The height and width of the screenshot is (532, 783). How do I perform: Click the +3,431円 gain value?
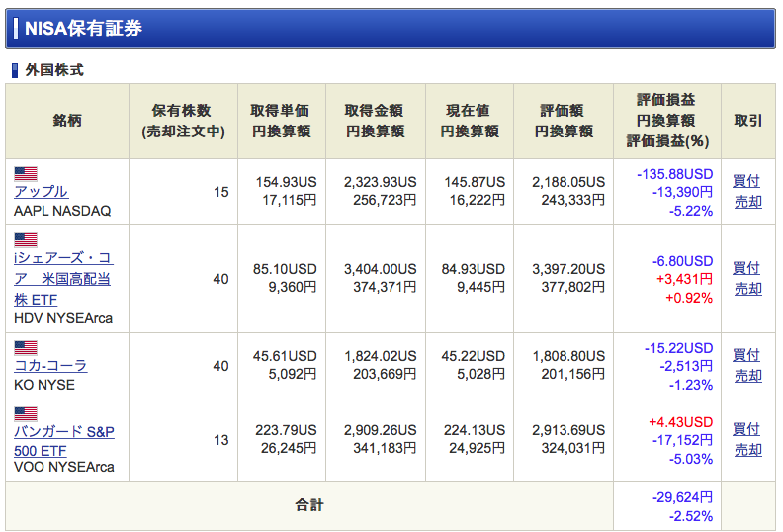coord(684,279)
